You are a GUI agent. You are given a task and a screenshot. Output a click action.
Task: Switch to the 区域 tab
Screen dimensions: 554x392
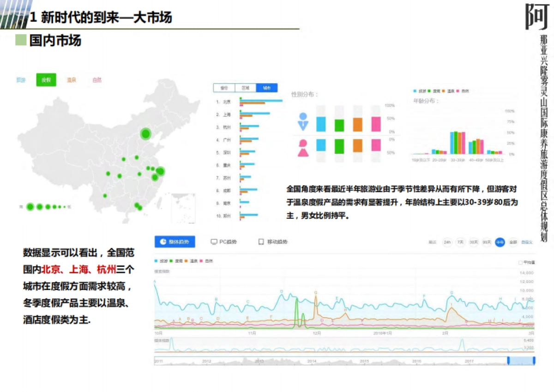click(245, 87)
